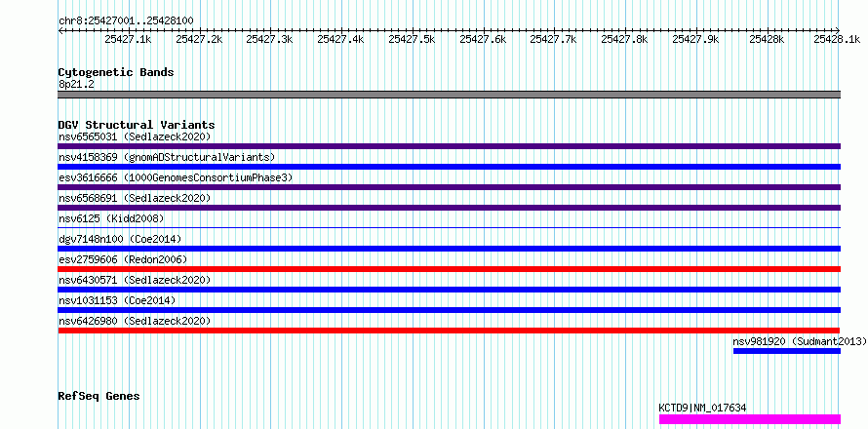This screenshot has height=429, width=868.
Task: Select the dgv7148n100 blue variant bar
Action: pos(450,249)
